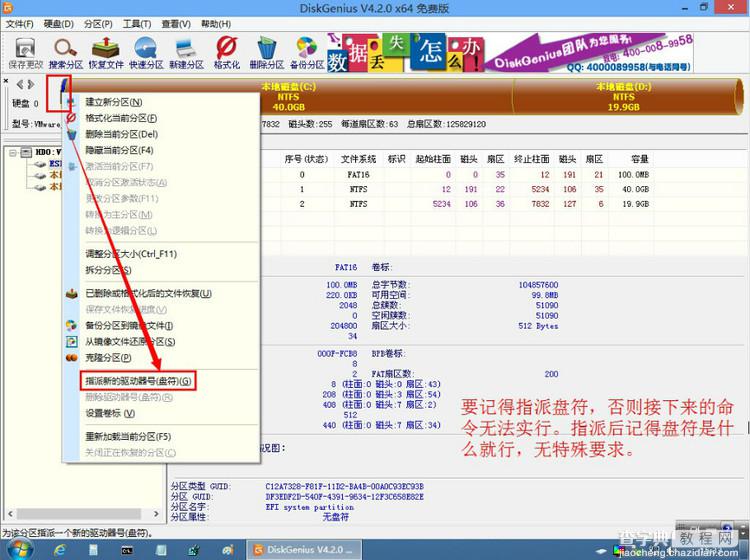This screenshot has width=750, height=560.
Task: Click the Format (格式化) toolbar icon
Action: (x=226, y=53)
